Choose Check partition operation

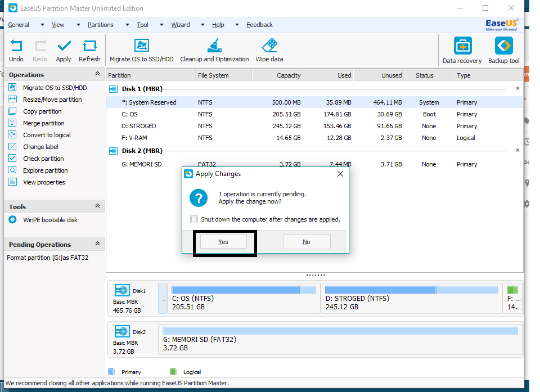(x=43, y=159)
